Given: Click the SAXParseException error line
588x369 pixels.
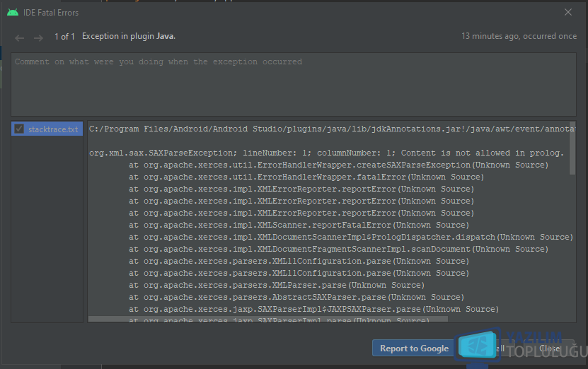Looking at the screenshot, I should coord(326,153).
